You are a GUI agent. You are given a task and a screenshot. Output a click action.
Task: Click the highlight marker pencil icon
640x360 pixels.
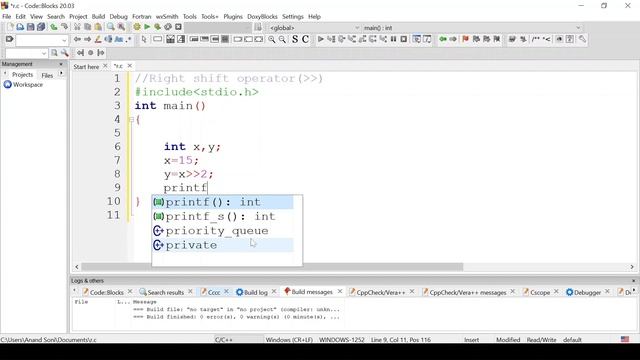(x=98, y=40)
